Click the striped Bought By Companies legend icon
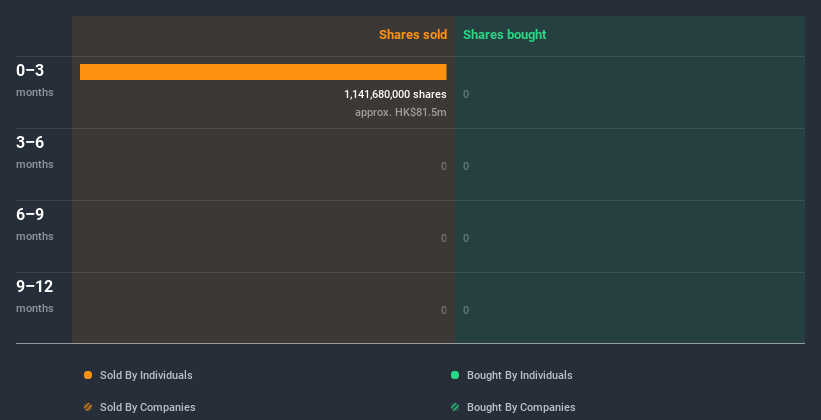 coord(455,407)
